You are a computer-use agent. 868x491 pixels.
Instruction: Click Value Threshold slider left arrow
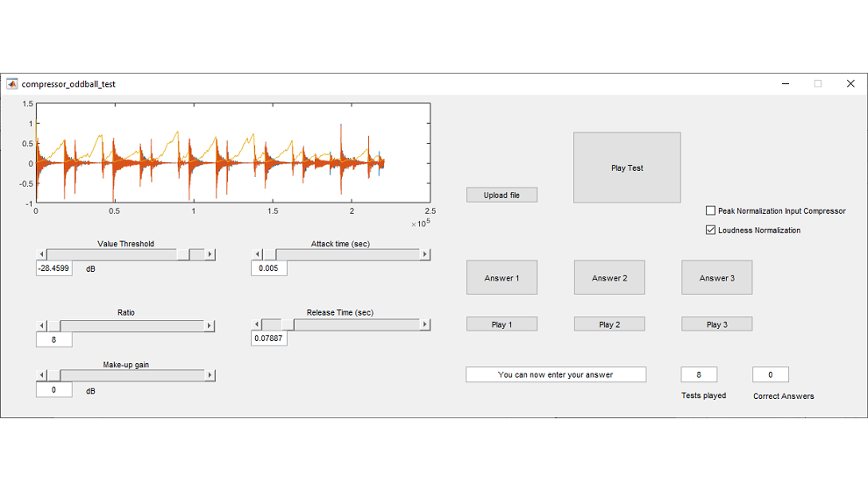point(41,254)
